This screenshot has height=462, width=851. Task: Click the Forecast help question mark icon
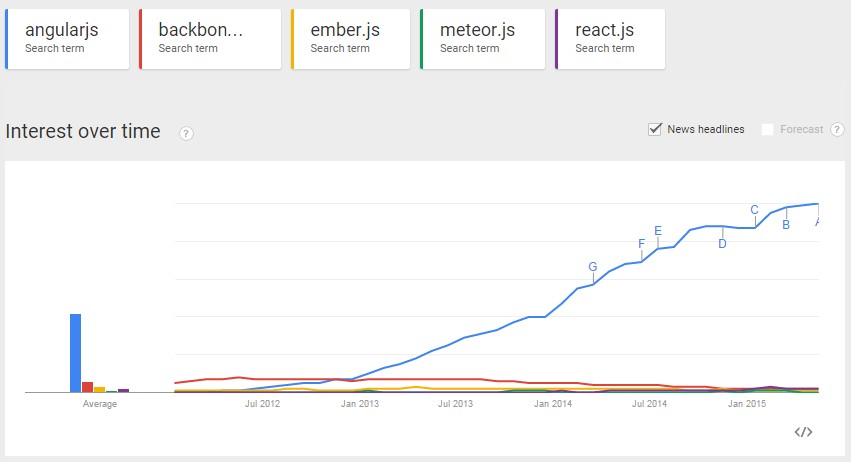[837, 129]
